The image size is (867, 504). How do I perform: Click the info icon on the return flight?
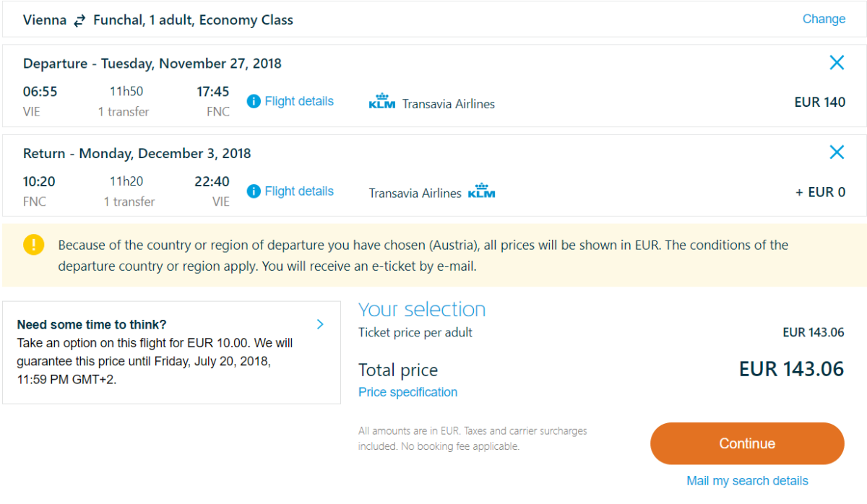click(x=254, y=191)
